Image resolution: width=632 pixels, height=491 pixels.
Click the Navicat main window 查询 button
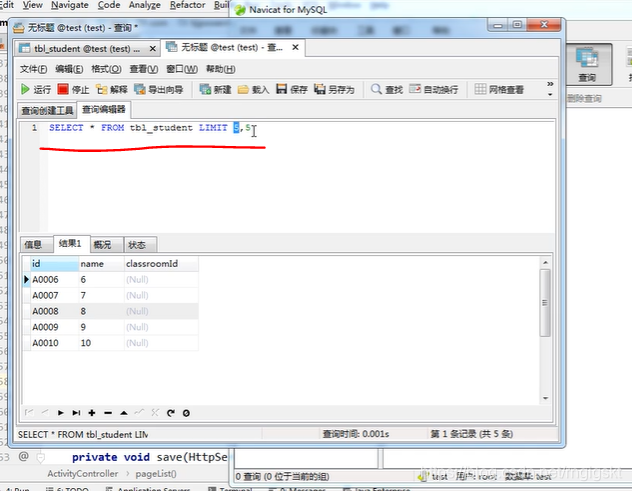tap(588, 64)
